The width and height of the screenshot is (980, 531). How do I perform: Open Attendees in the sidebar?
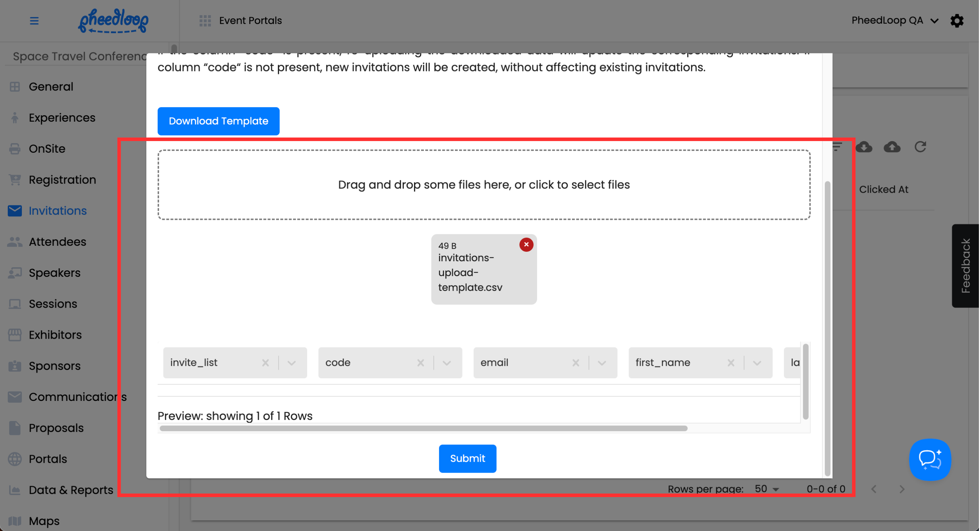pyautogui.click(x=57, y=241)
